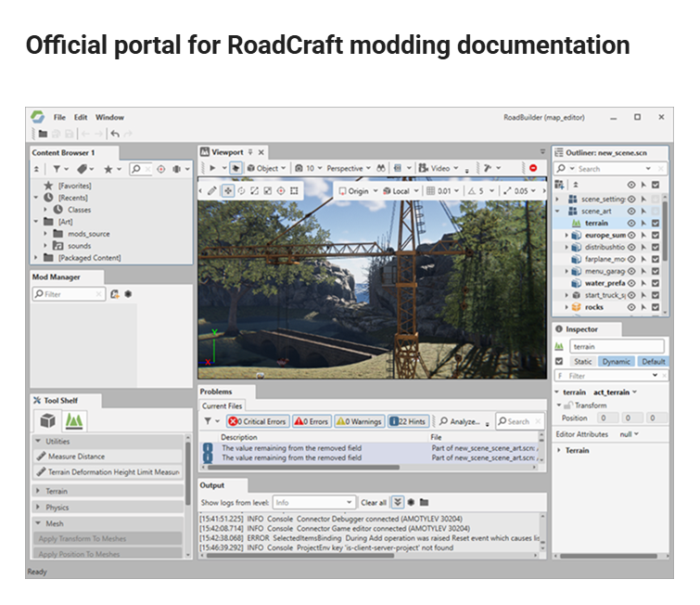Select the bounding box tool in Viewport
This screenshot has height=605, width=700.
pyautogui.click(x=294, y=191)
